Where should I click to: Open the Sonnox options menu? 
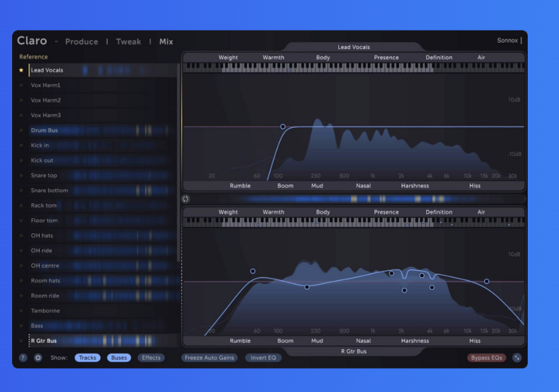(x=521, y=41)
